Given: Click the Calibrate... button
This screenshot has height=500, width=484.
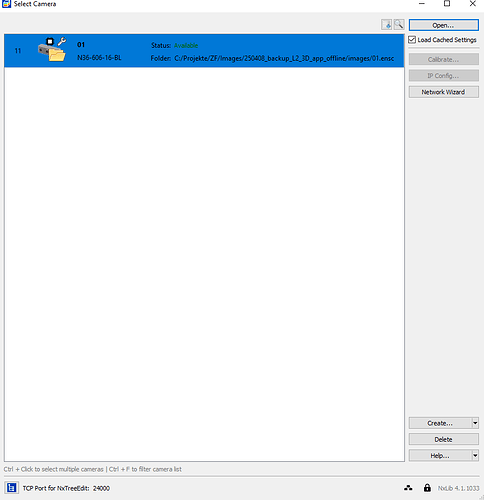Looking at the screenshot, I should pos(444,59).
